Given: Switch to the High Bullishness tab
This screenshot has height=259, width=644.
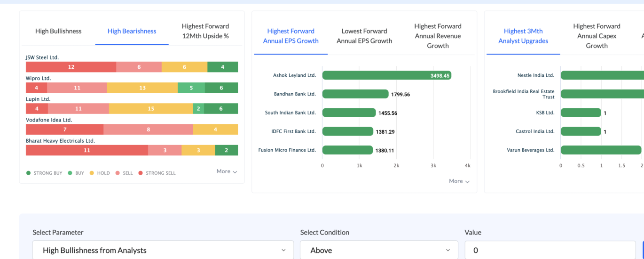Looking at the screenshot, I should point(58,31).
